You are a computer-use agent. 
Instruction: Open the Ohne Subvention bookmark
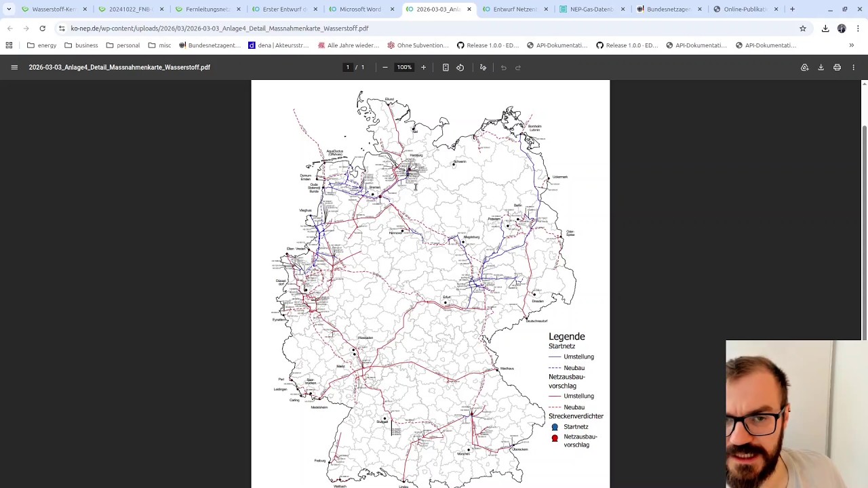[x=418, y=45]
